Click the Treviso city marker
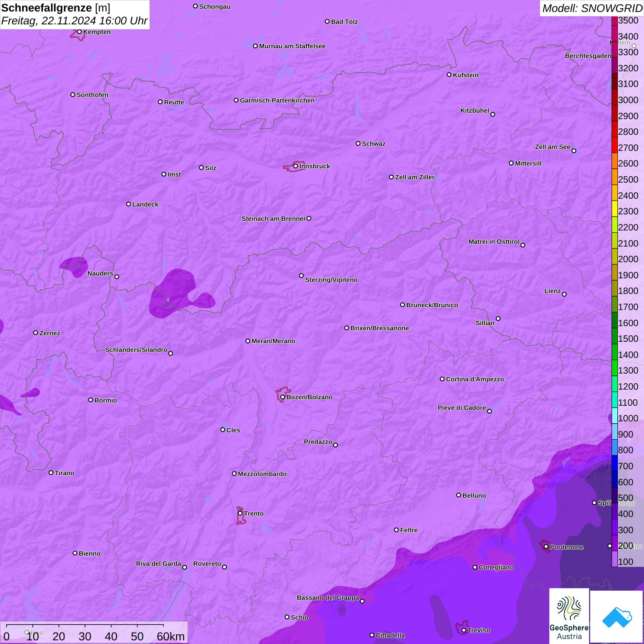 click(464, 630)
